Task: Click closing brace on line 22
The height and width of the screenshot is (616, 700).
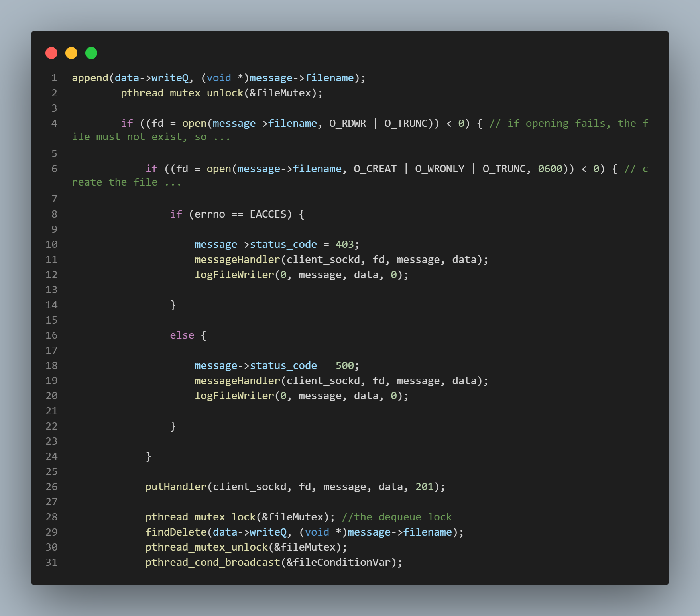Action: coord(173,426)
